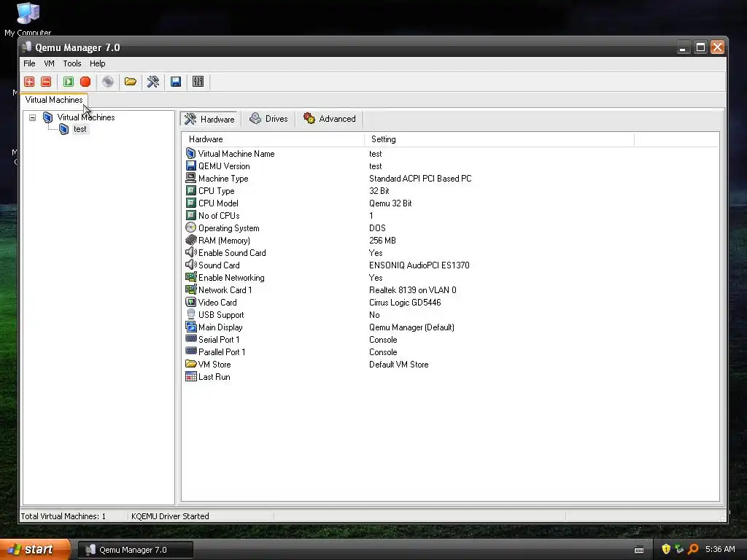Click the blue floppy disk icon in the toolbar
Screen dimensions: 747x560
pos(176,82)
